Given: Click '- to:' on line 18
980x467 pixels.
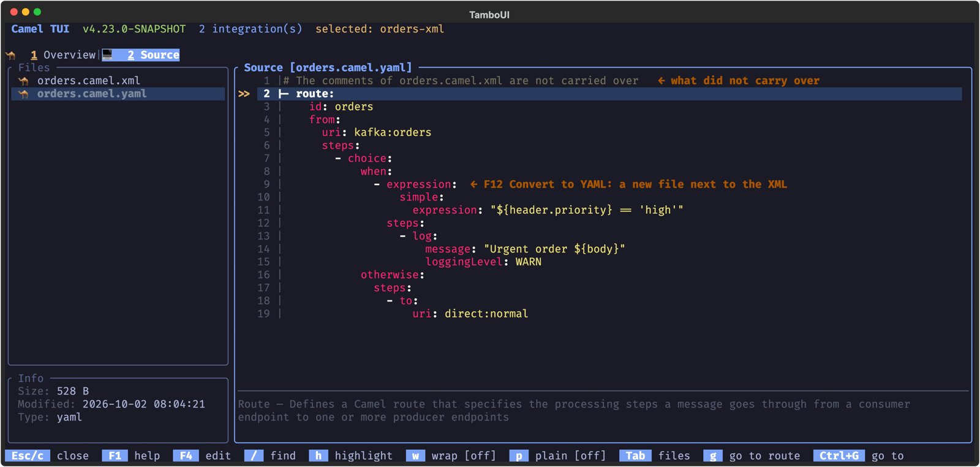Looking at the screenshot, I should point(402,300).
